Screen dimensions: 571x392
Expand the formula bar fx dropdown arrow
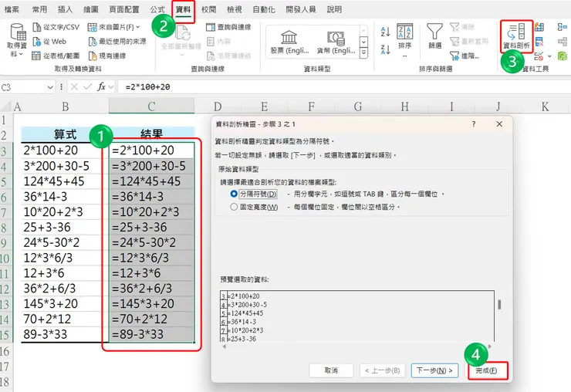[x=110, y=87]
